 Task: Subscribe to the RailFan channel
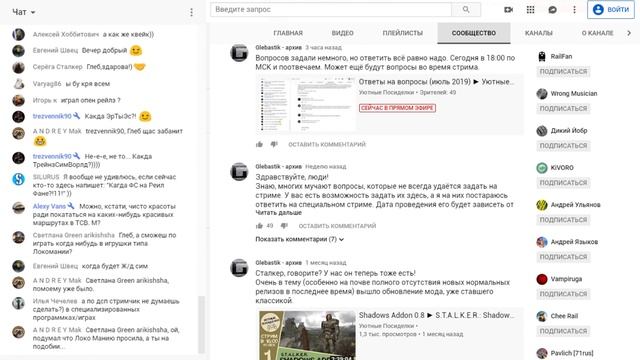tap(563, 72)
